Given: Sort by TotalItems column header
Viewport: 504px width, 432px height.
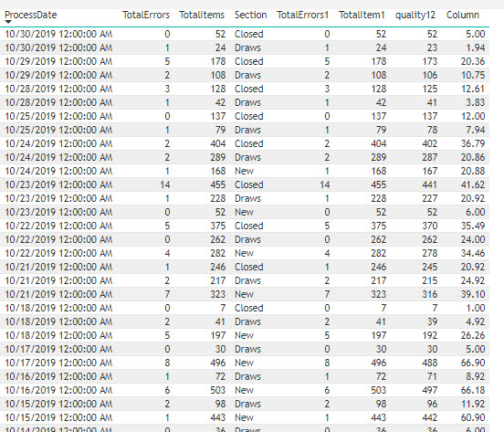Looking at the screenshot, I should 202,15.
